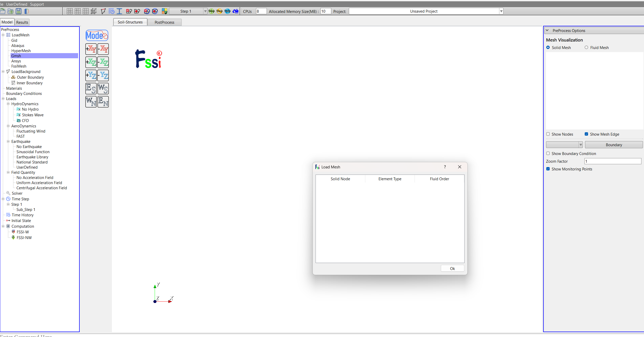Set view to +YZ plane
Viewport: 644px width, 337px height.
(91, 75)
